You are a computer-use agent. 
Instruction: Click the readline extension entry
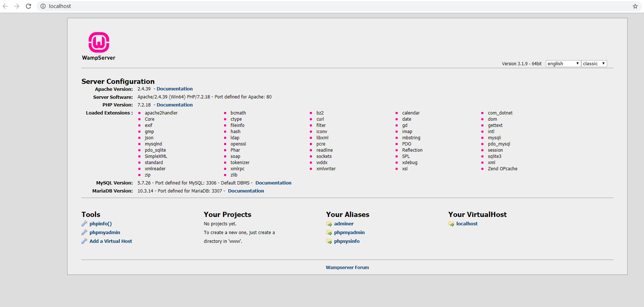click(324, 150)
